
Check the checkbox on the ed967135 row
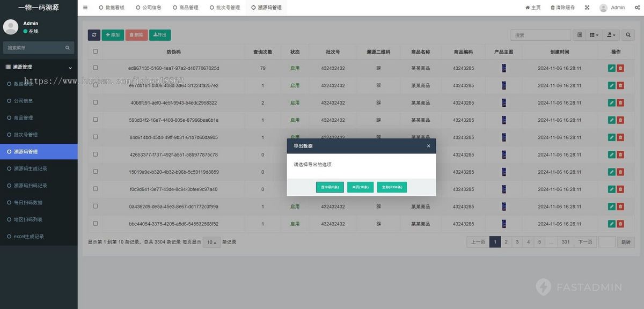[x=95, y=68]
